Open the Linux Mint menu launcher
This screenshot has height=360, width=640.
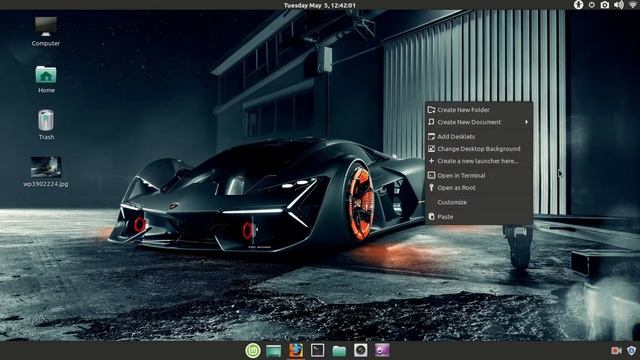(x=253, y=350)
